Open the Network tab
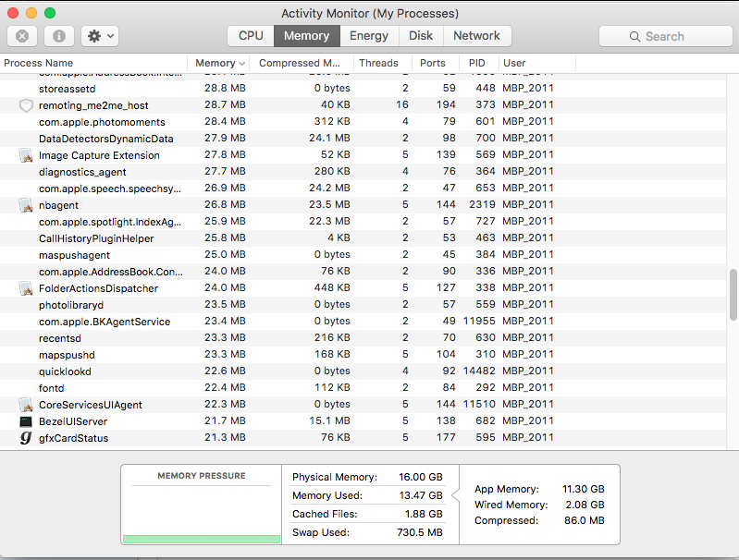Viewport: 739px width, 560px height. click(477, 36)
